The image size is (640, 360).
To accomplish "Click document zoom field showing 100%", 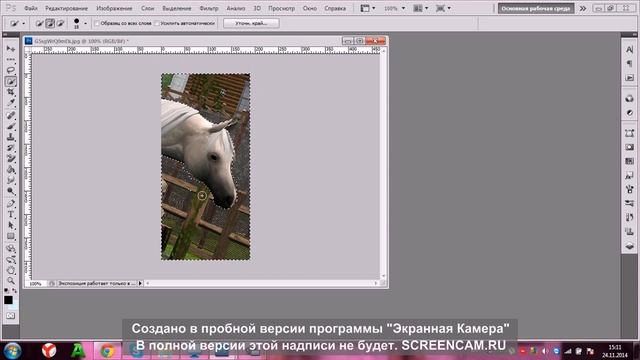I will pyautogui.click(x=36, y=283).
